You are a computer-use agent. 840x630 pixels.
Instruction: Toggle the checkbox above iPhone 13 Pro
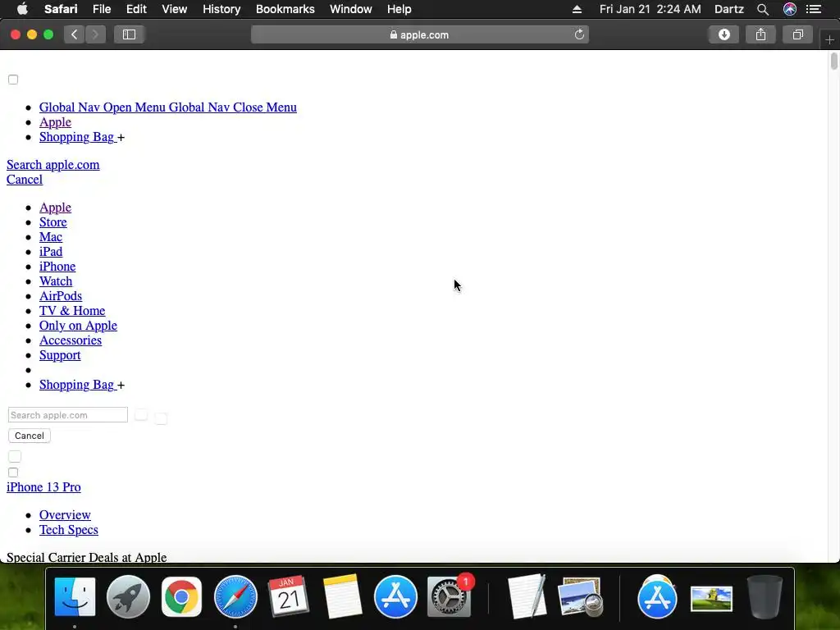point(13,472)
